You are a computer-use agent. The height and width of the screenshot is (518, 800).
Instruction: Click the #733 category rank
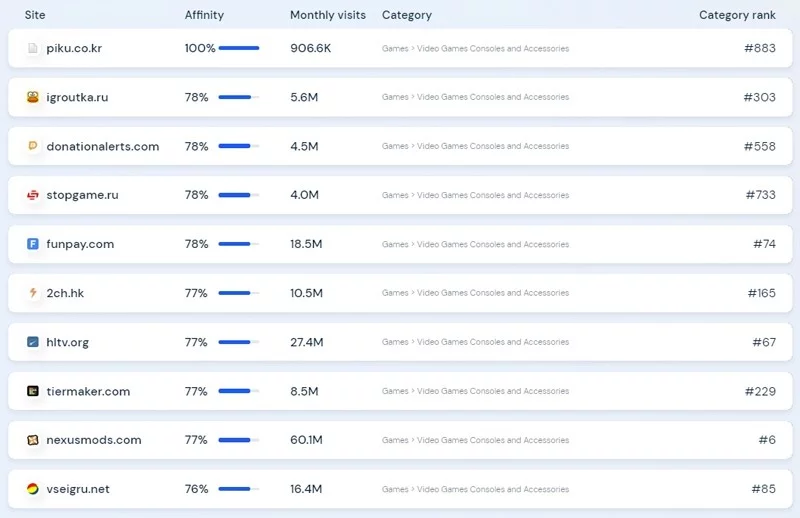[761, 195]
